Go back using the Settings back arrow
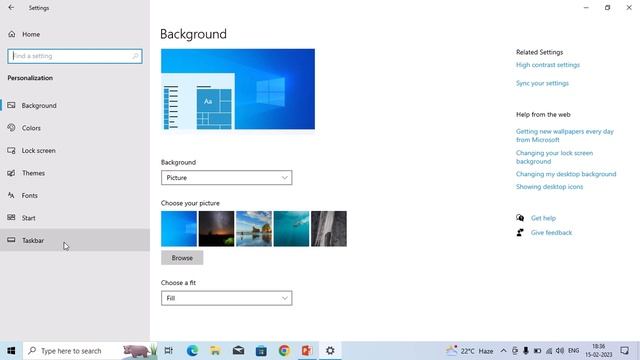Viewport: 640px width, 360px height. (x=11, y=7)
